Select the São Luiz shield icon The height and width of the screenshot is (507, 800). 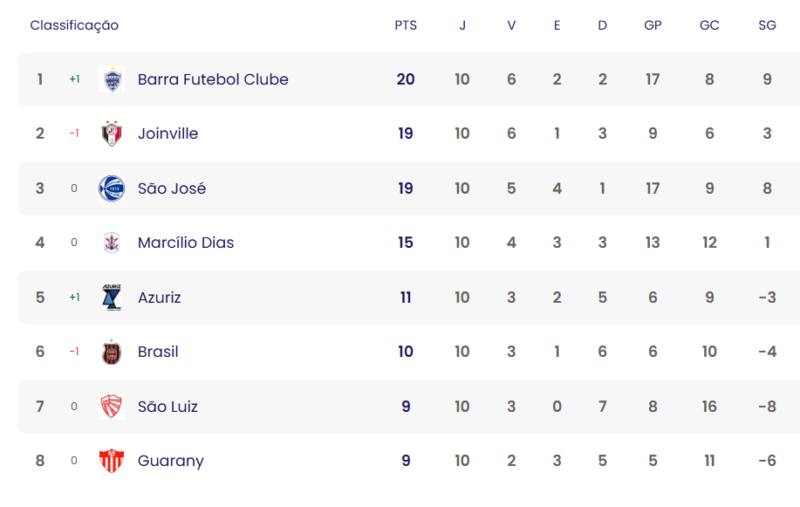(112, 407)
